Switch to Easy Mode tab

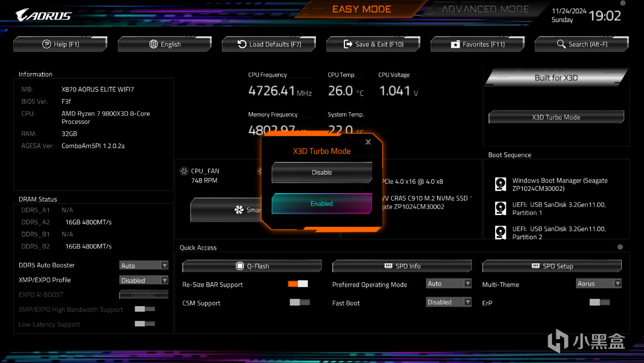(x=362, y=9)
